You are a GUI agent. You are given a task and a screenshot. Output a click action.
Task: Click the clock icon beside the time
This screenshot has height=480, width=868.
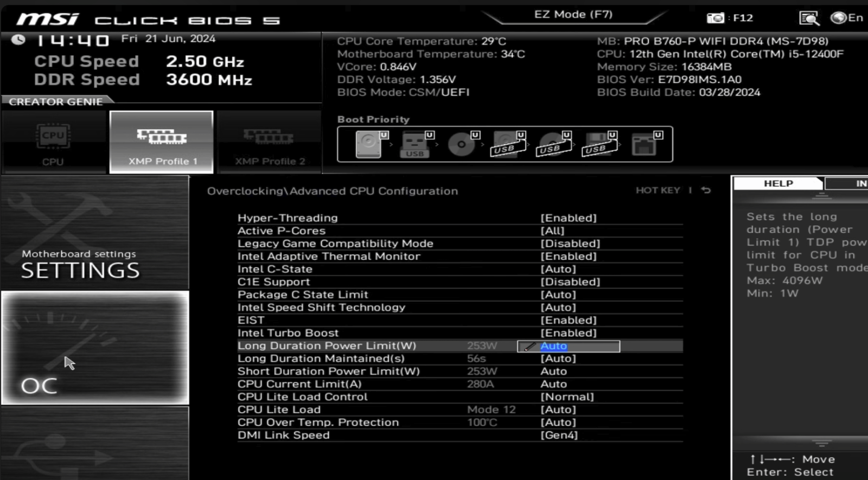click(18, 39)
